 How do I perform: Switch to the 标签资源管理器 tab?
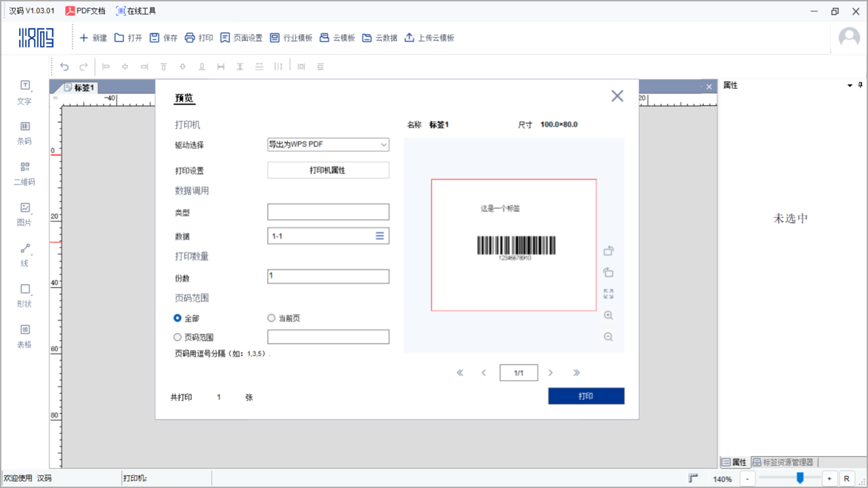[783, 462]
